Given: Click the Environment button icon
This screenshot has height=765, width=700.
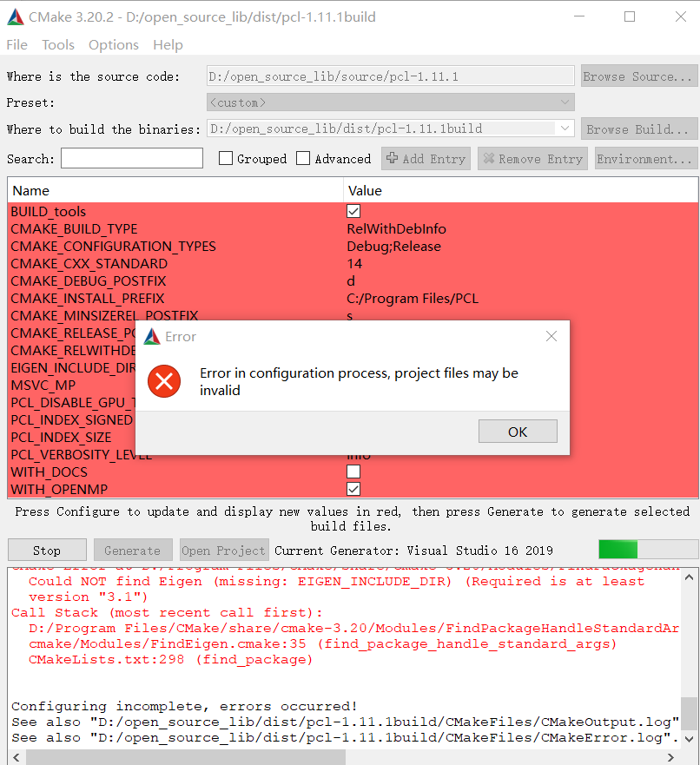Looking at the screenshot, I should 645,158.
